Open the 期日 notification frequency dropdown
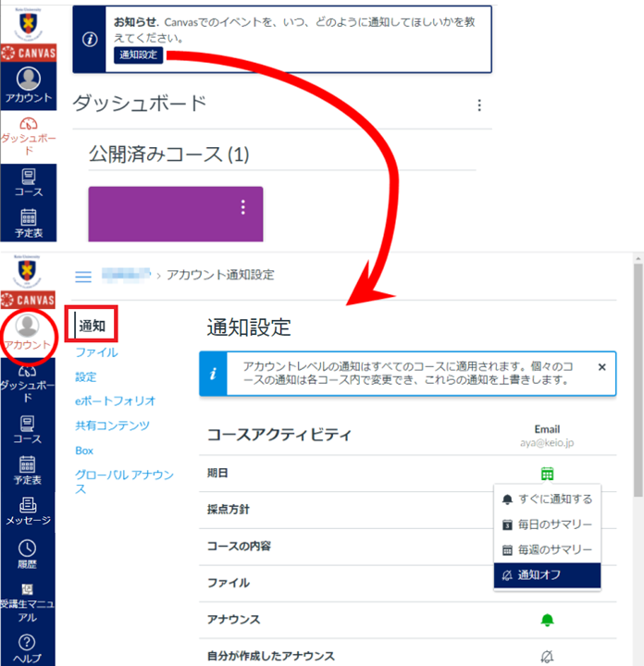The width and height of the screenshot is (644, 666). (547, 474)
